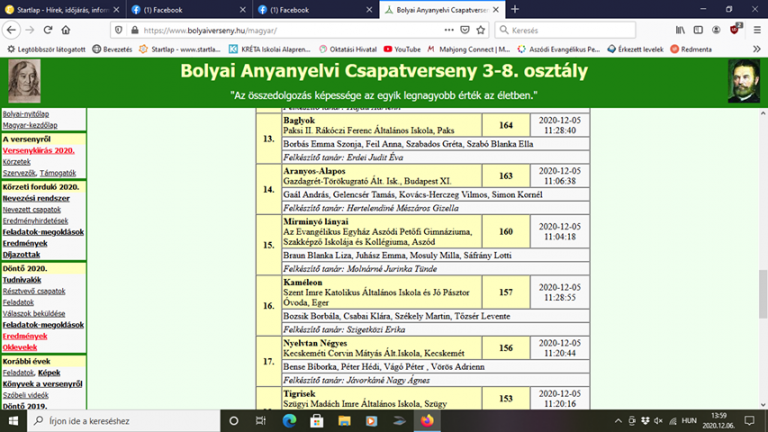Open Versenykiírás 2020 link
768x432 pixels.
39,150
